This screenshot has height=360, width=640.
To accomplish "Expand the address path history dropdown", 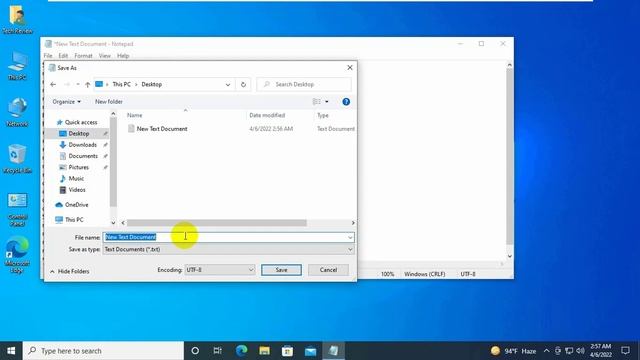I will [x=228, y=84].
